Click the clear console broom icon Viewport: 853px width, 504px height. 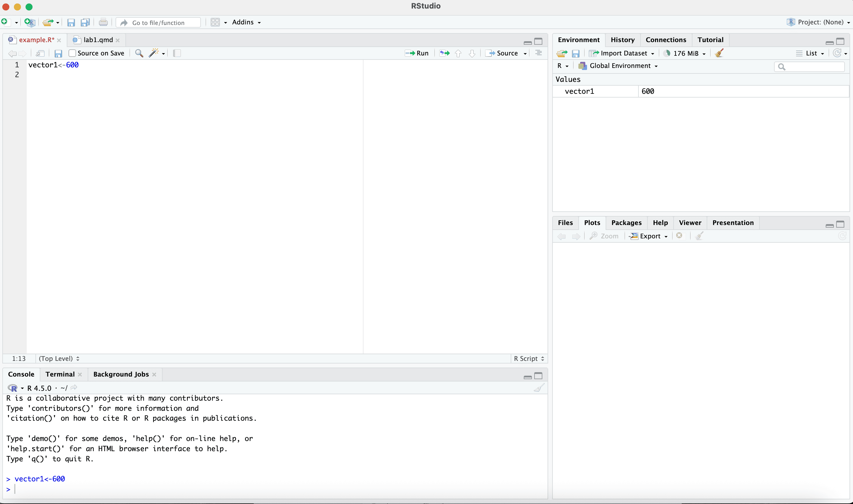point(539,388)
